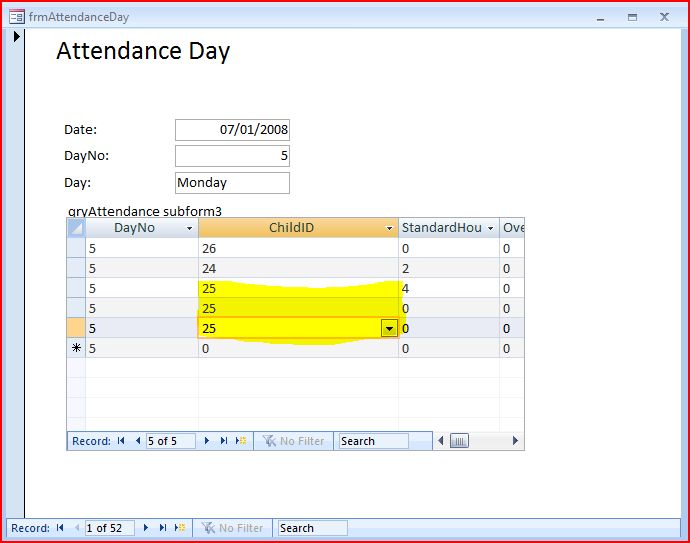
Task: Go to next record in main form navigator
Action: pyautogui.click(x=146, y=528)
